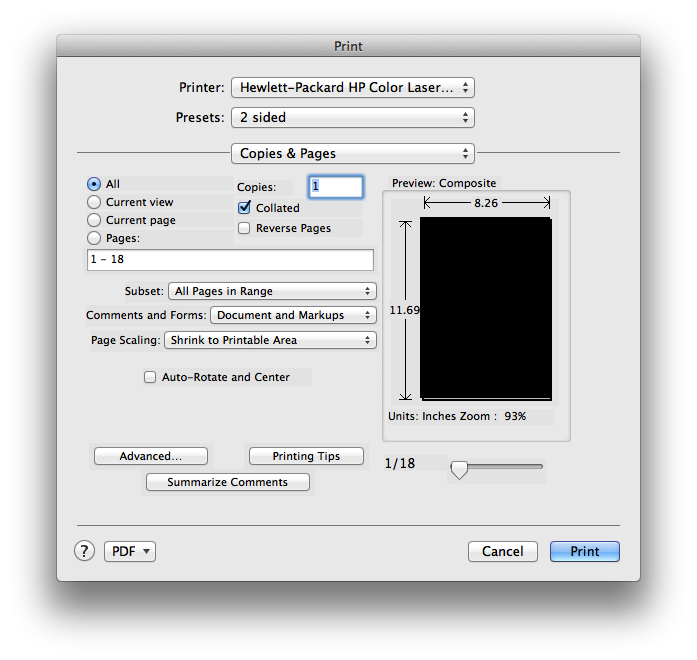Screen dimensions: 697x660
Task: Cancel the print dialog
Action: [503, 552]
